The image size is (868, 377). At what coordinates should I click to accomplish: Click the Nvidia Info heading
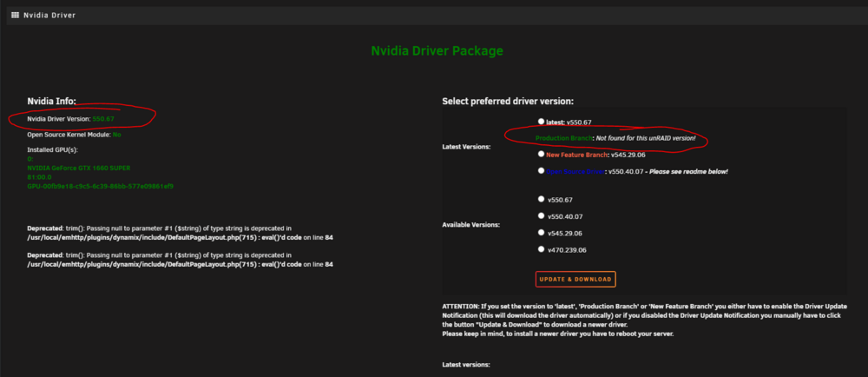pos(51,102)
